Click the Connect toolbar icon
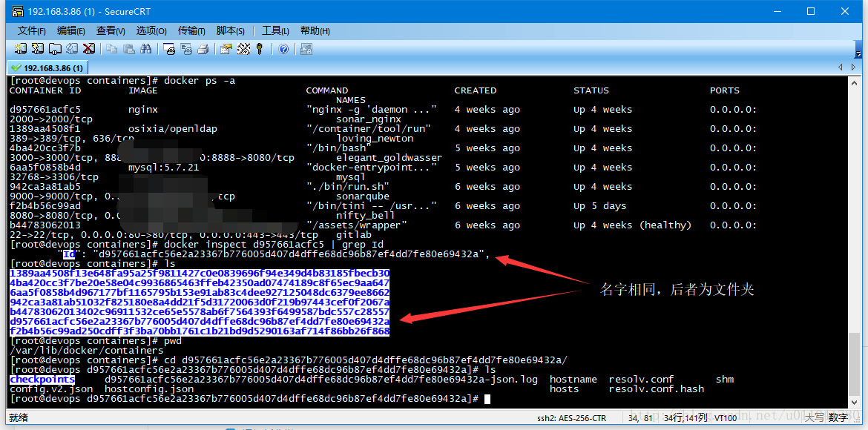This screenshot has width=868, height=430. (x=21, y=49)
